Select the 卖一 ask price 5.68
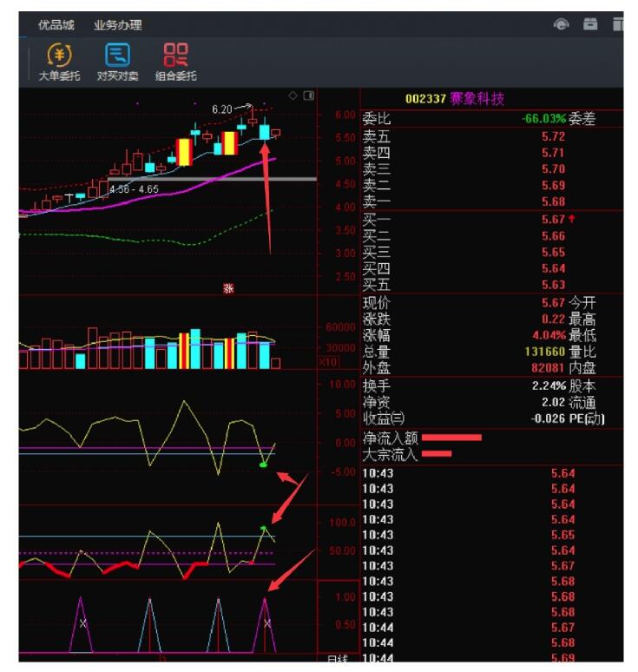The height and width of the screenshot is (672, 638). (552, 201)
